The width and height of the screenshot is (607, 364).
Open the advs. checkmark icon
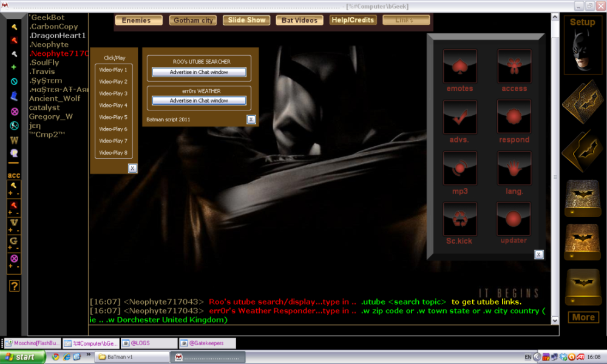460,117
